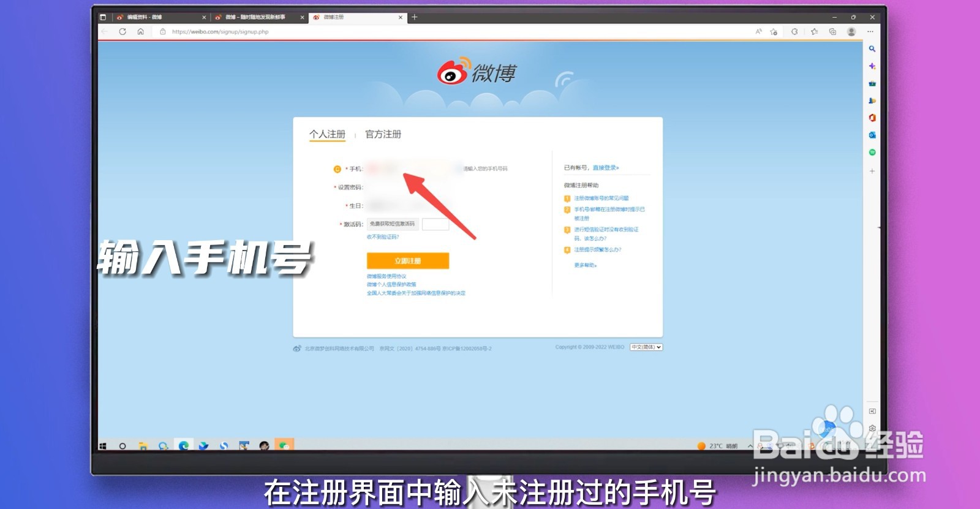Open the favorites list icon
This screenshot has height=509, width=980.
814,31
